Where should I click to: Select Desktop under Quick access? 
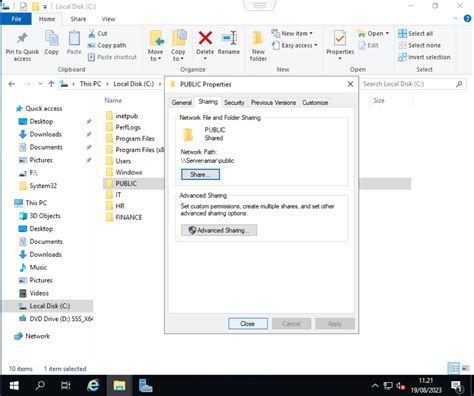click(41, 121)
